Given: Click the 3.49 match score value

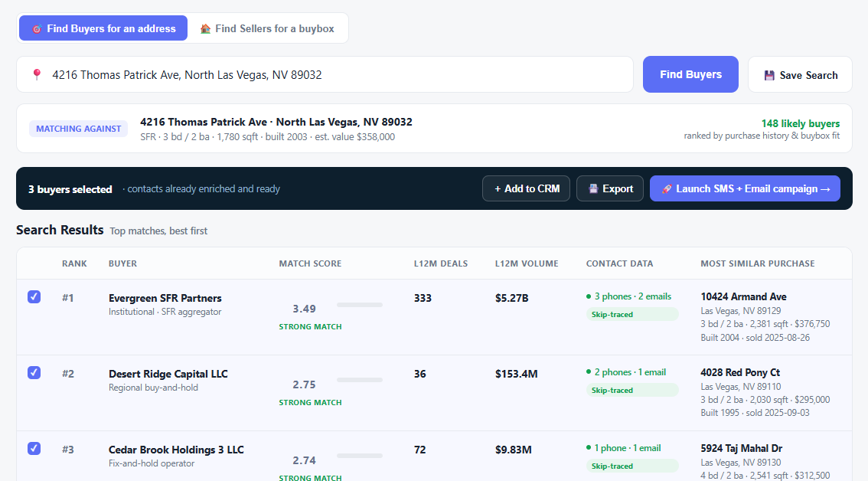Looking at the screenshot, I should click(305, 309).
